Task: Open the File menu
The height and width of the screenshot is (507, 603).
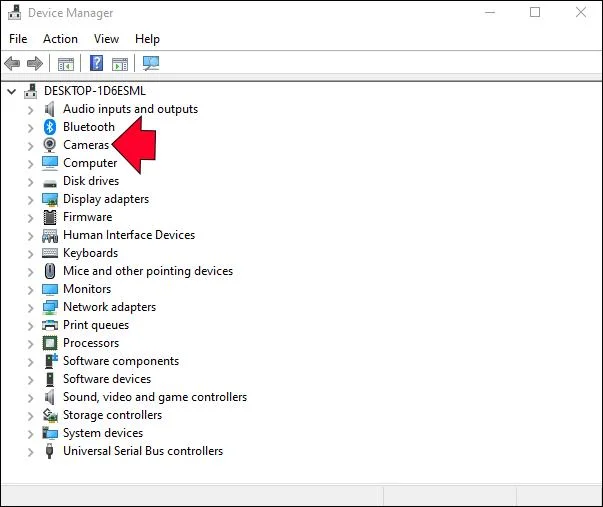Action: pos(18,39)
